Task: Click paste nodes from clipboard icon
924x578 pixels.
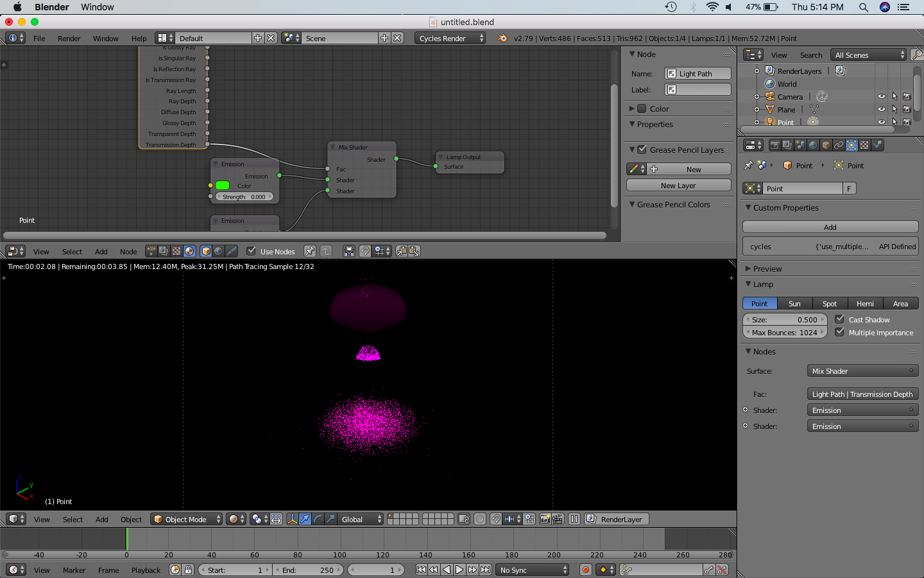Action: click(414, 251)
